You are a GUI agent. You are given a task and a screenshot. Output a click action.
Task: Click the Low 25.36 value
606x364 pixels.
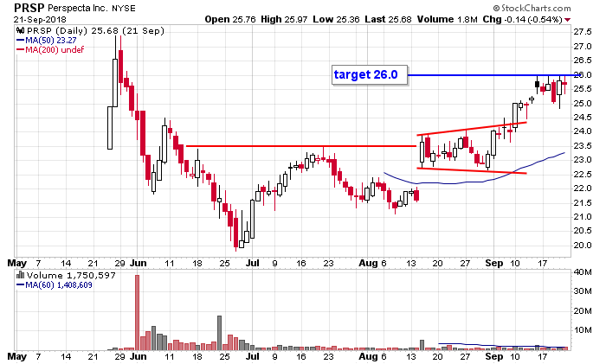[336, 19]
